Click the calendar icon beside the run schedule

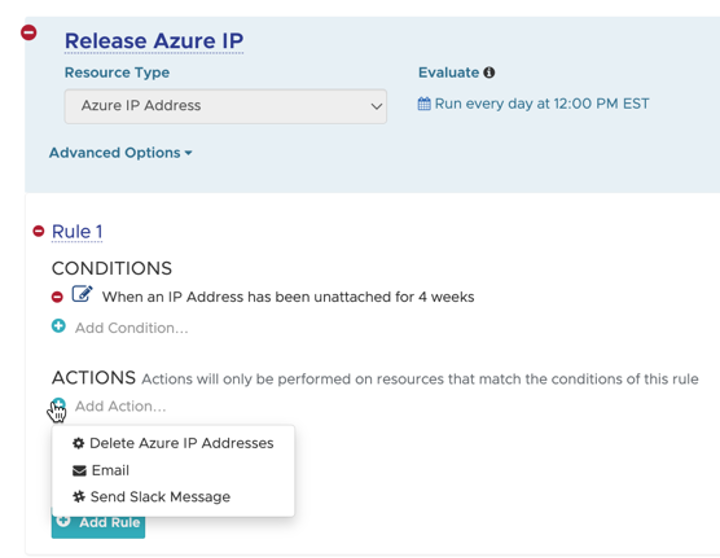pyautogui.click(x=424, y=104)
